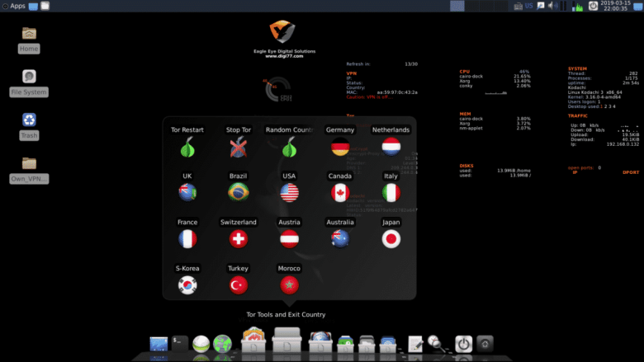Click the Stop Tor icon

coord(239,148)
